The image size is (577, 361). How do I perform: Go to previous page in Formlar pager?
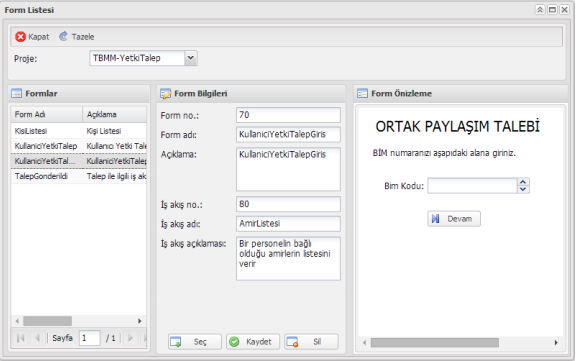pyautogui.click(x=37, y=338)
